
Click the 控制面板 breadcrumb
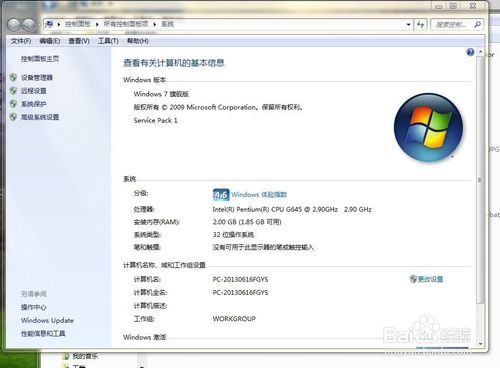coord(78,24)
